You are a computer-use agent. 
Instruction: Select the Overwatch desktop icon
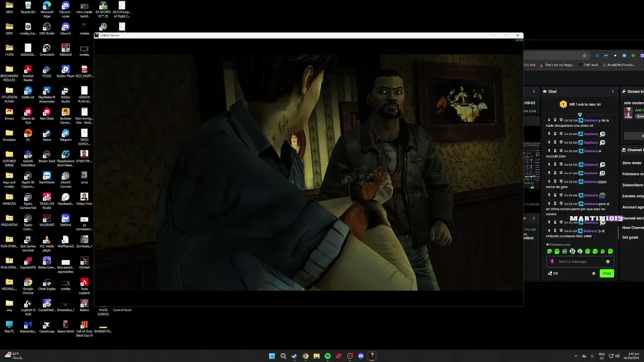pyautogui.click(x=47, y=50)
